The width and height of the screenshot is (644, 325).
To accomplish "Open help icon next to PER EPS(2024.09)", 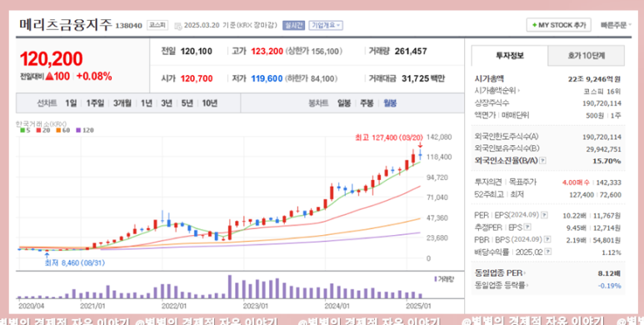I will [544, 215].
